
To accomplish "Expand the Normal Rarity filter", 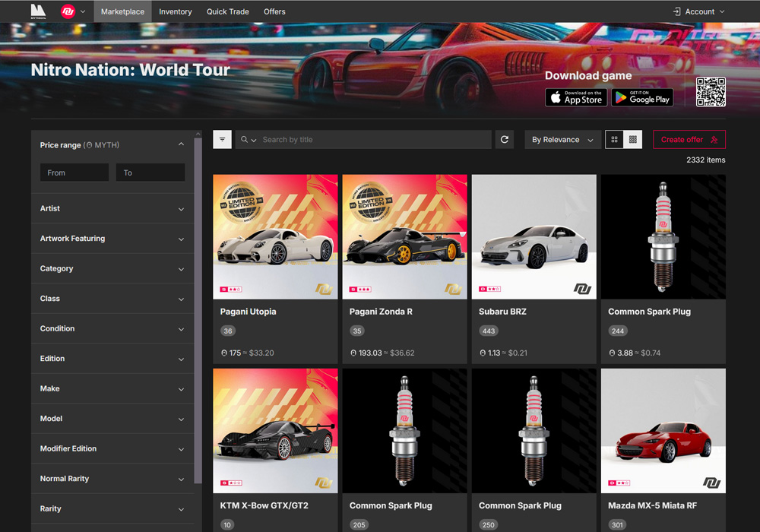I will tap(112, 479).
